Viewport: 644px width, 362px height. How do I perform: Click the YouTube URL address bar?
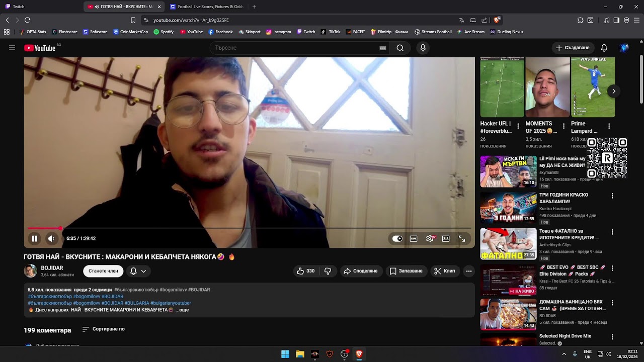coord(297,20)
